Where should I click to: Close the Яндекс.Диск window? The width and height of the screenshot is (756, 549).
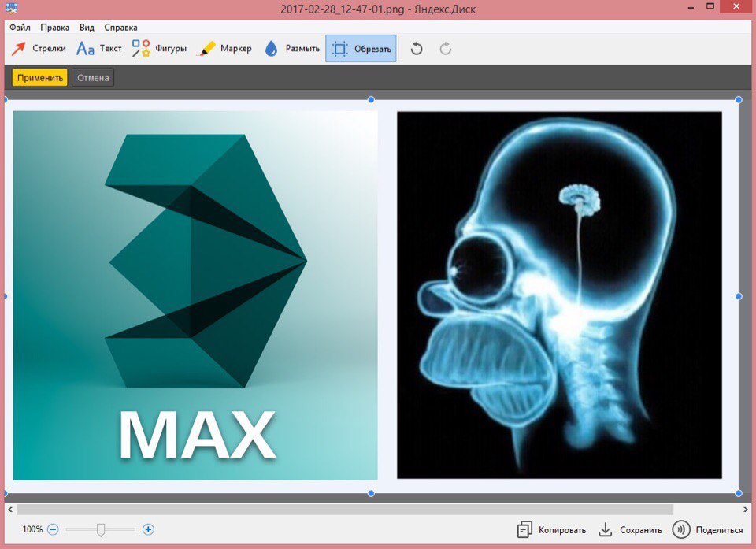736,6
